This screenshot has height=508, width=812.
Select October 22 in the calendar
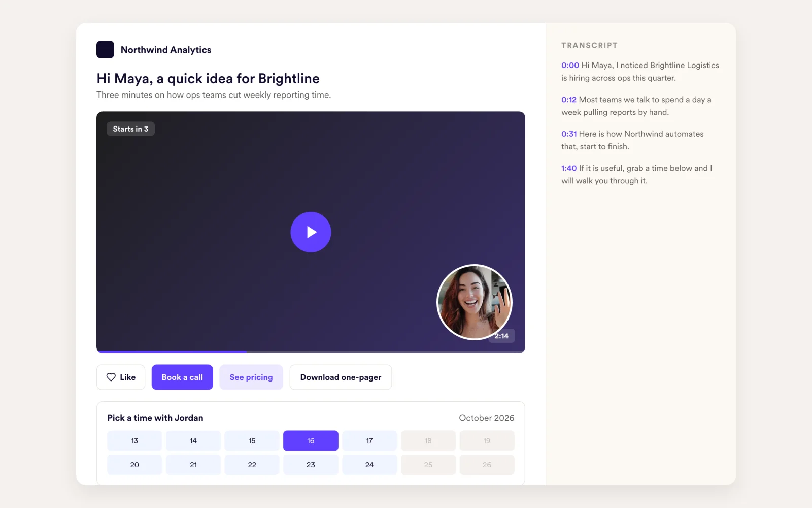252,465
